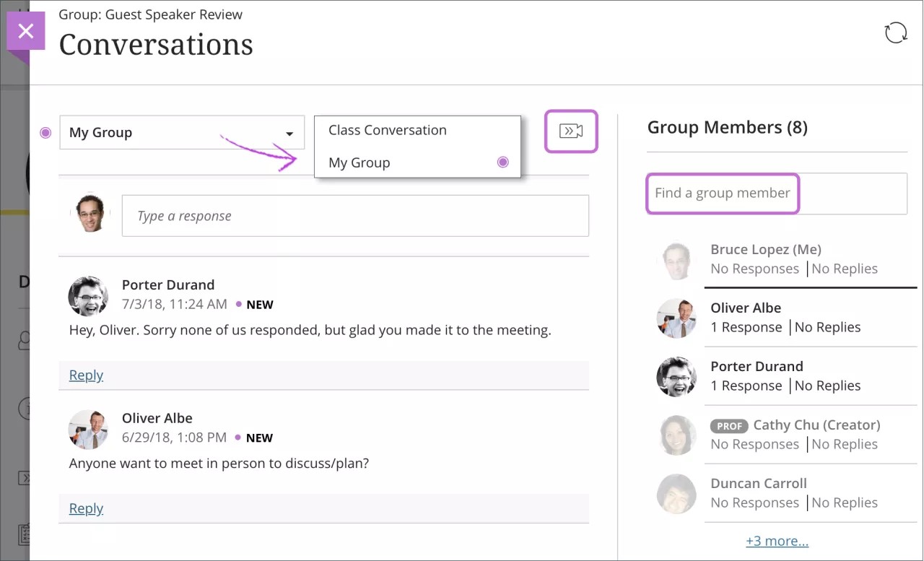924x561 pixels.
Task: Click the Find a group member search box
Action: coord(722,193)
